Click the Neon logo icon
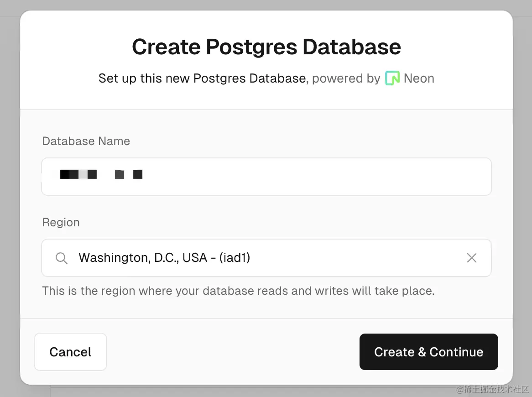 pyautogui.click(x=392, y=78)
